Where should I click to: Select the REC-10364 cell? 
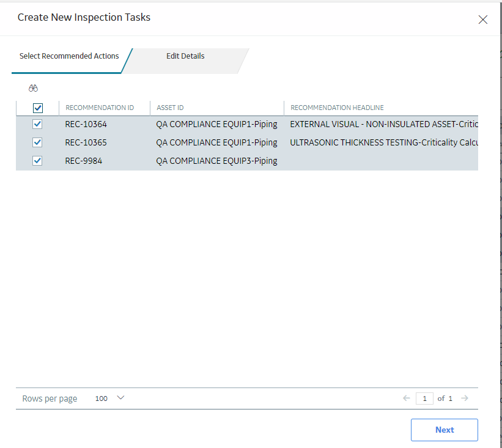point(86,124)
